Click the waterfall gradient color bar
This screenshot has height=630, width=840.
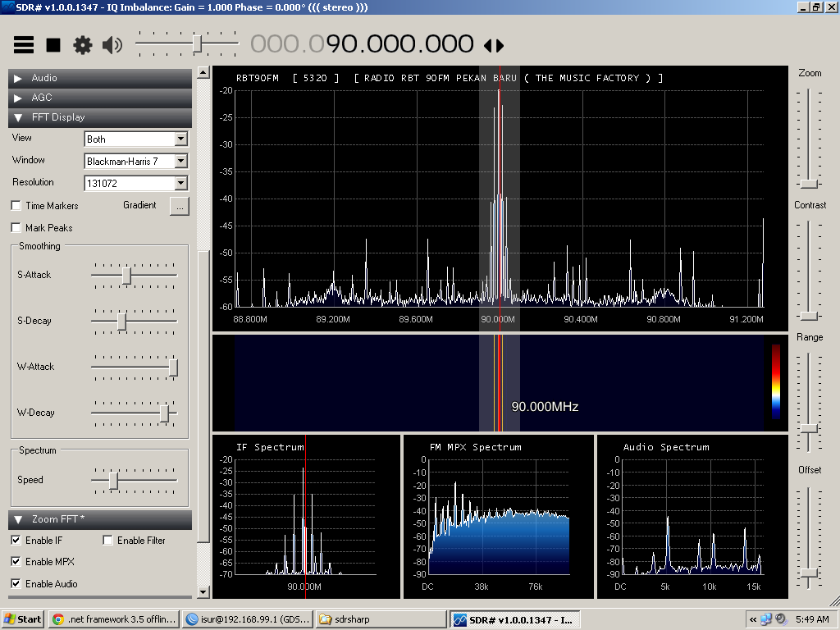pos(776,381)
